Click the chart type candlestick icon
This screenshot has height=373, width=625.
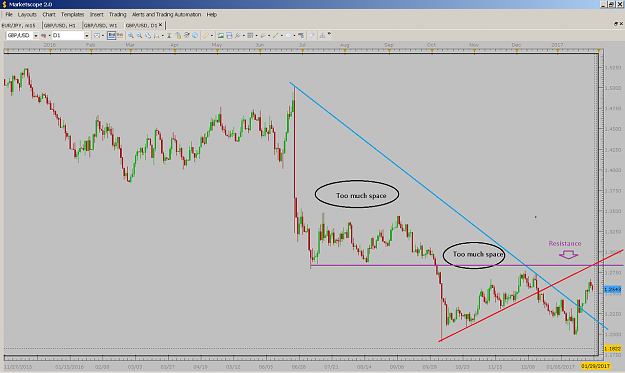click(x=96, y=35)
